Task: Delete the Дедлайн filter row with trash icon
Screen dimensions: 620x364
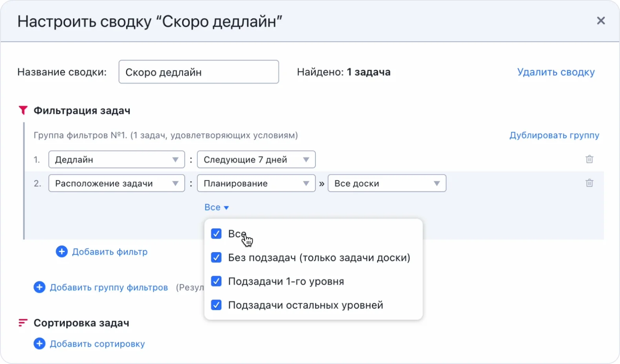Action: click(x=589, y=159)
